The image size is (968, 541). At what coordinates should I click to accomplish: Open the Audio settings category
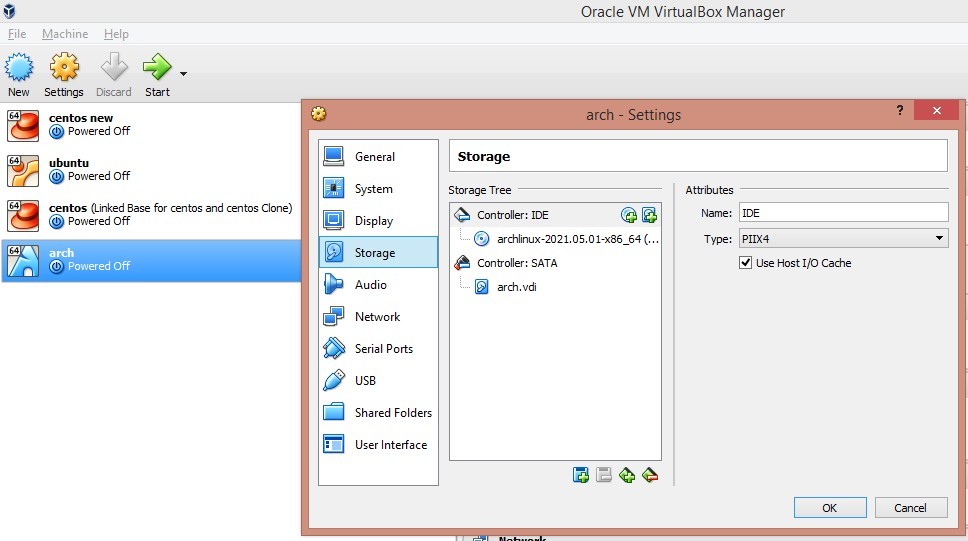(x=378, y=285)
